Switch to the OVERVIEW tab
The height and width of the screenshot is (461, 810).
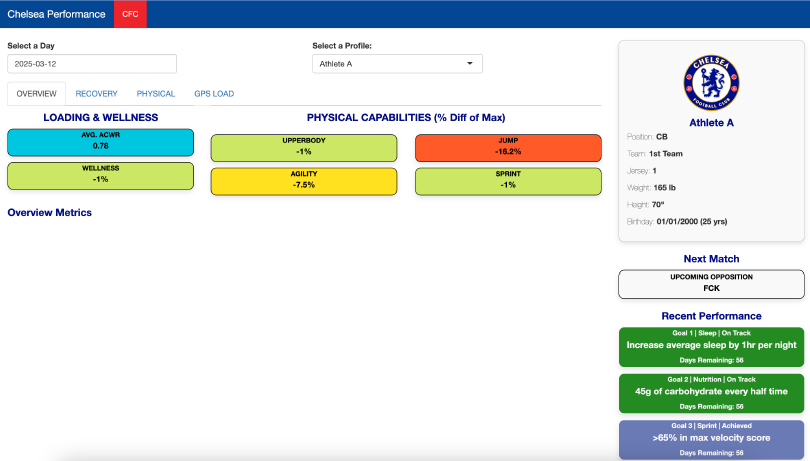(x=36, y=94)
